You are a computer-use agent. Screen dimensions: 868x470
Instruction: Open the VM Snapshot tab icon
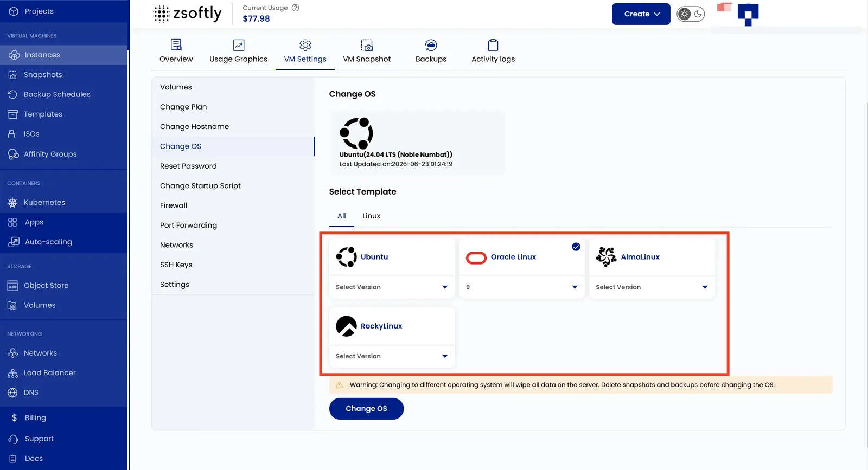click(x=367, y=45)
